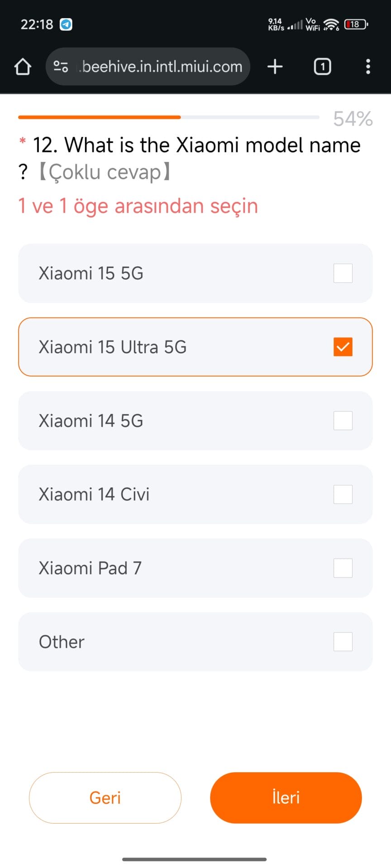Tap the battery status icon
Screen dimensions: 391x868
coord(356,24)
